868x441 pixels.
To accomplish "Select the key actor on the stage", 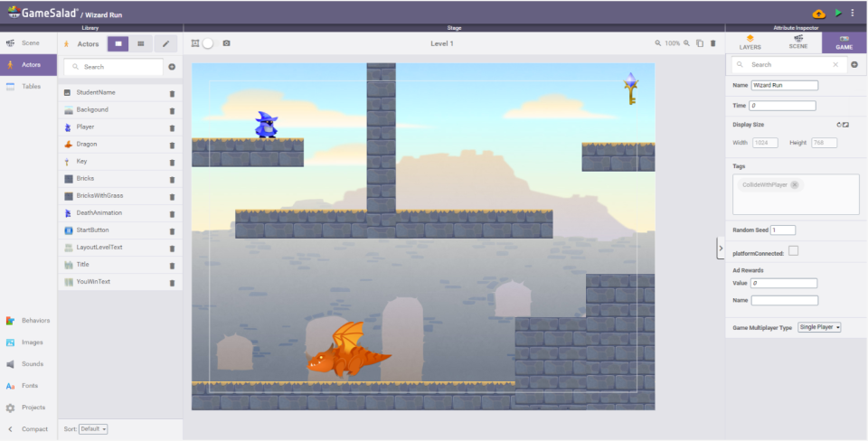I will pos(630,88).
